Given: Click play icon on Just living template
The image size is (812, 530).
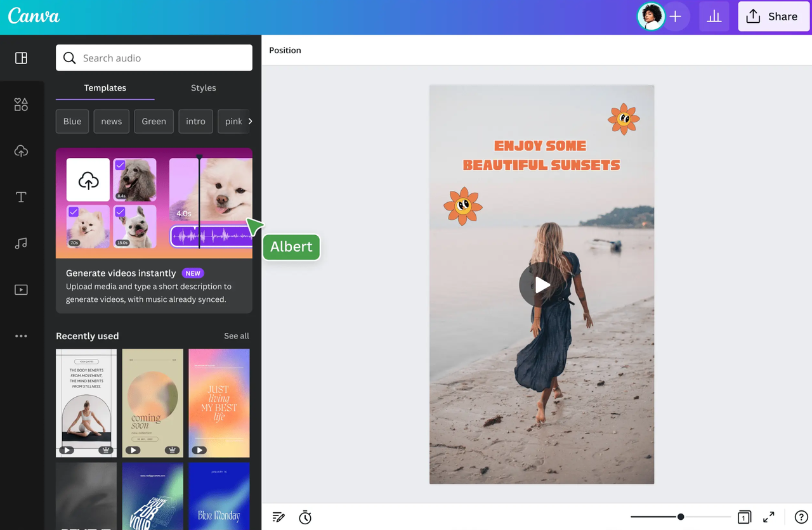Looking at the screenshot, I should click(x=199, y=450).
